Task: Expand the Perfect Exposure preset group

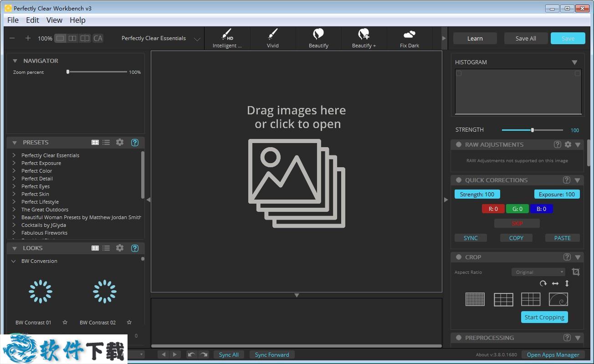Action: (14, 163)
